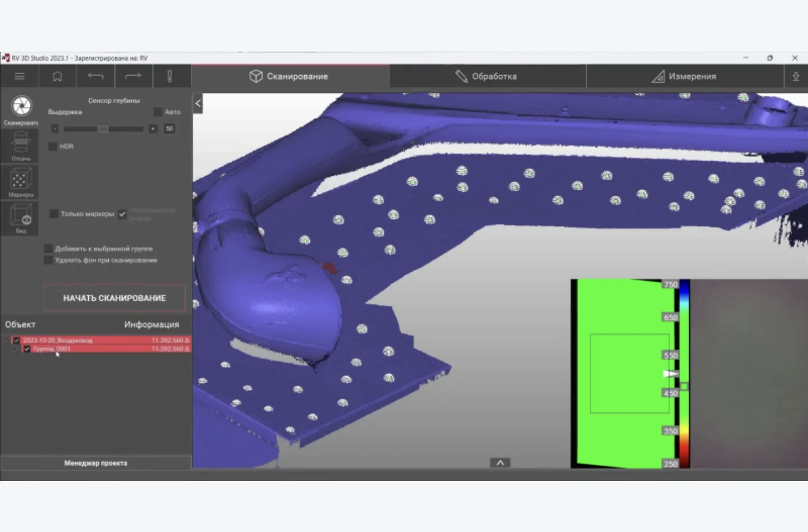Select the Сканировать aperture tool

21,110
